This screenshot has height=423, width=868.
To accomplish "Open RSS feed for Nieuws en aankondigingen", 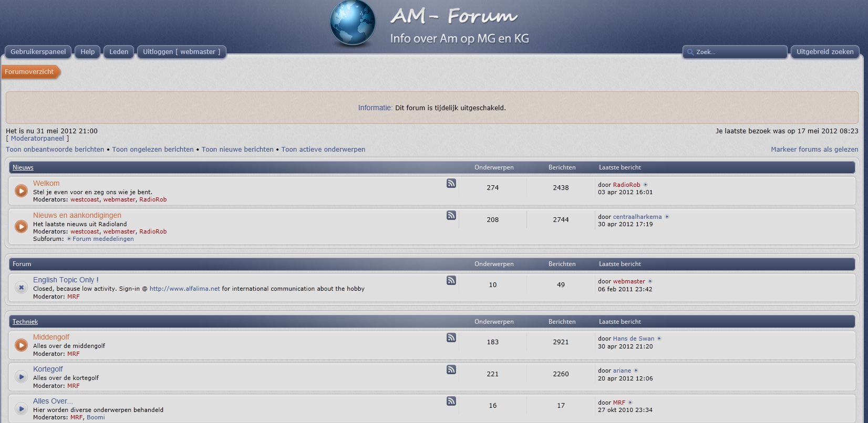I will (x=451, y=215).
